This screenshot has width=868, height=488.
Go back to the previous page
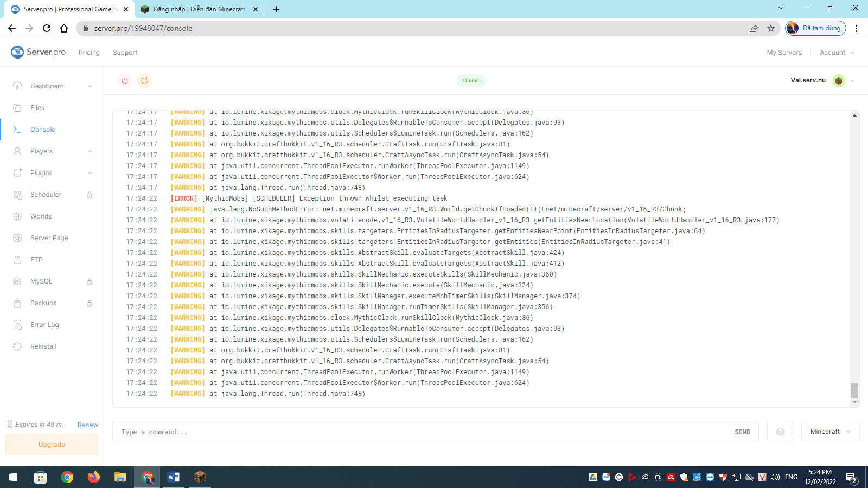point(12,28)
